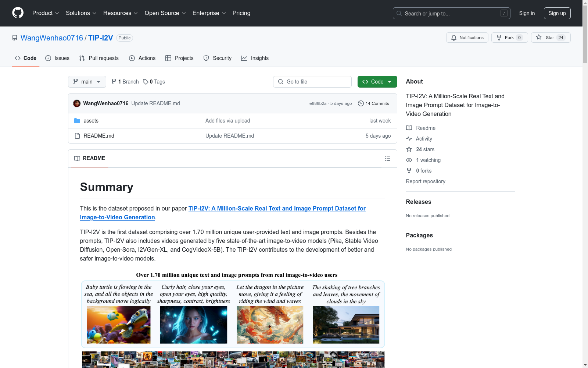The width and height of the screenshot is (588, 368).
Task: Click the repository icon before owner name
Action: 15,38
